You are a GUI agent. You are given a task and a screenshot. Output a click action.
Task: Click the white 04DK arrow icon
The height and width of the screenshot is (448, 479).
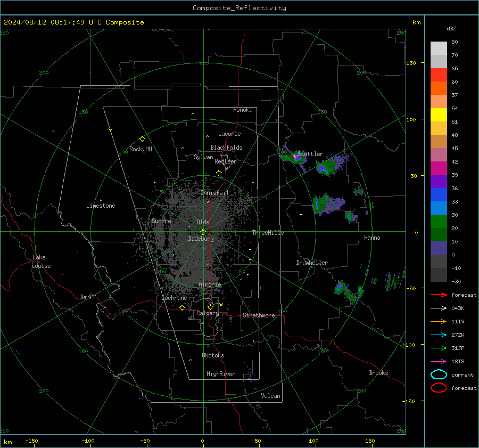point(439,308)
